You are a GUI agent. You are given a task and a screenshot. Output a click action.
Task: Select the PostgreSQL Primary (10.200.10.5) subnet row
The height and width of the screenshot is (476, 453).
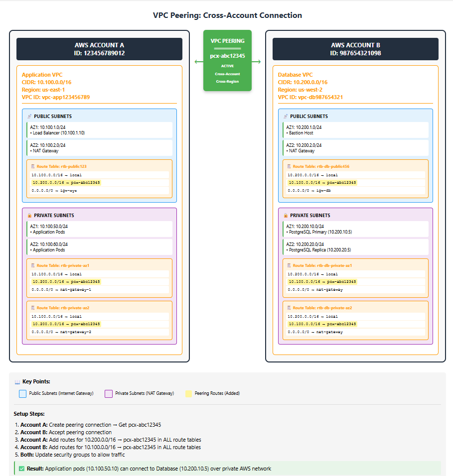pos(355,229)
